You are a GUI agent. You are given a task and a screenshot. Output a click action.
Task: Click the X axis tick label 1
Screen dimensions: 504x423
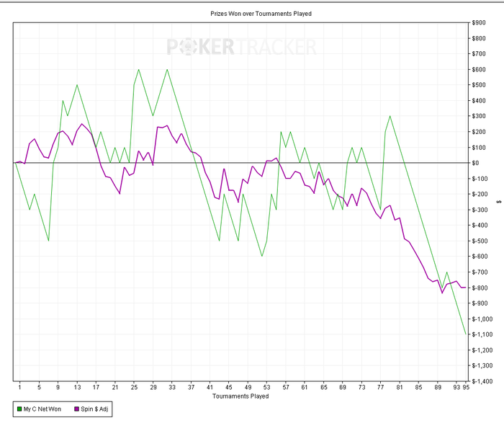tap(19, 387)
